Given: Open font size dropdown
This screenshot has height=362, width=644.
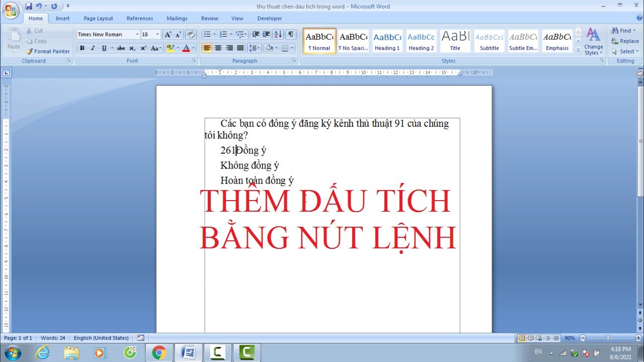Looking at the screenshot, I should pos(157,34).
